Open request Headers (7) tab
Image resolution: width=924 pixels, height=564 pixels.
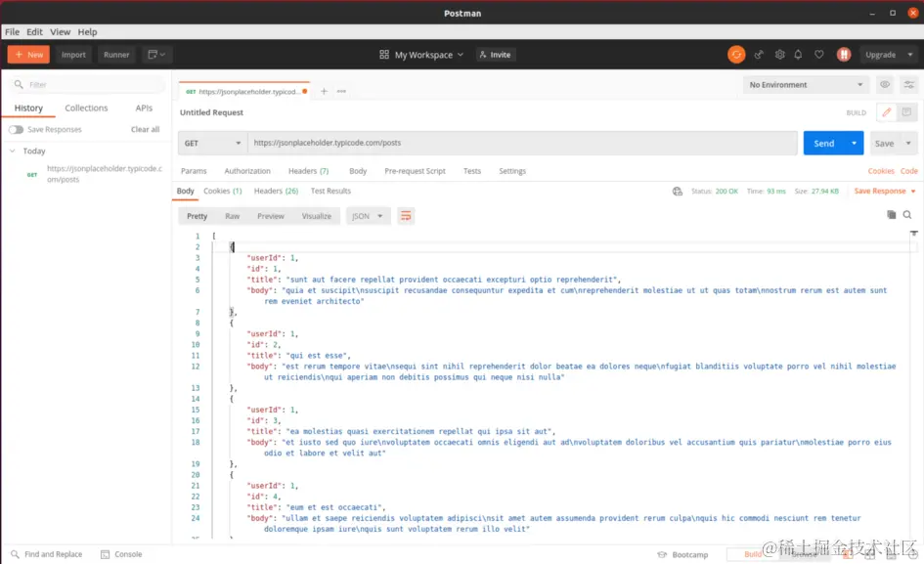coord(308,171)
